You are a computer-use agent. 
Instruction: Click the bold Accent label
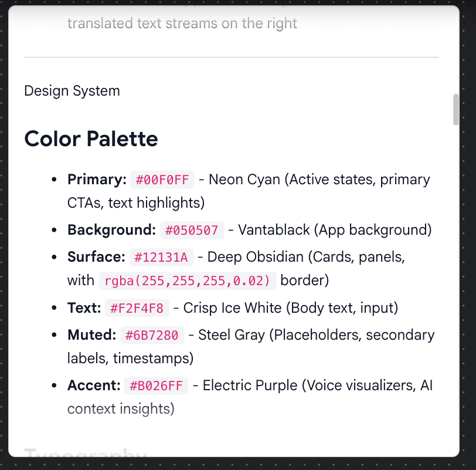pos(94,386)
